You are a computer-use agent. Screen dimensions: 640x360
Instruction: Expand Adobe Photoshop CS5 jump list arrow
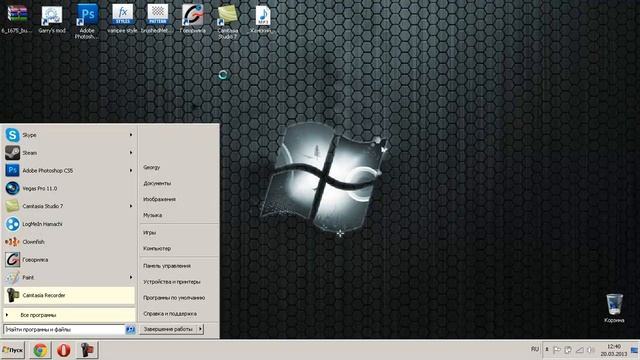(131, 170)
